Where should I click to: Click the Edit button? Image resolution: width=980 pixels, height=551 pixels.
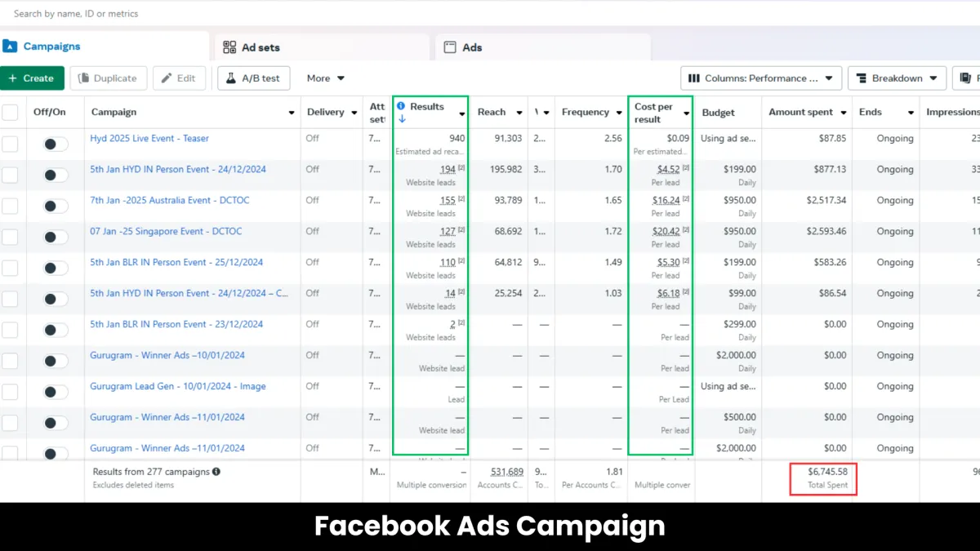[179, 78]
